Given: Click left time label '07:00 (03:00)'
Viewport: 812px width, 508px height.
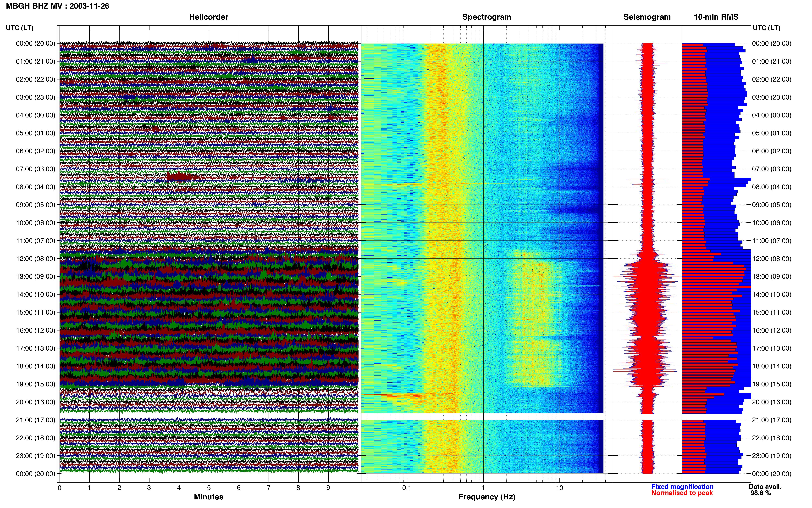Looking at the screenshot, I should [36, 169].
